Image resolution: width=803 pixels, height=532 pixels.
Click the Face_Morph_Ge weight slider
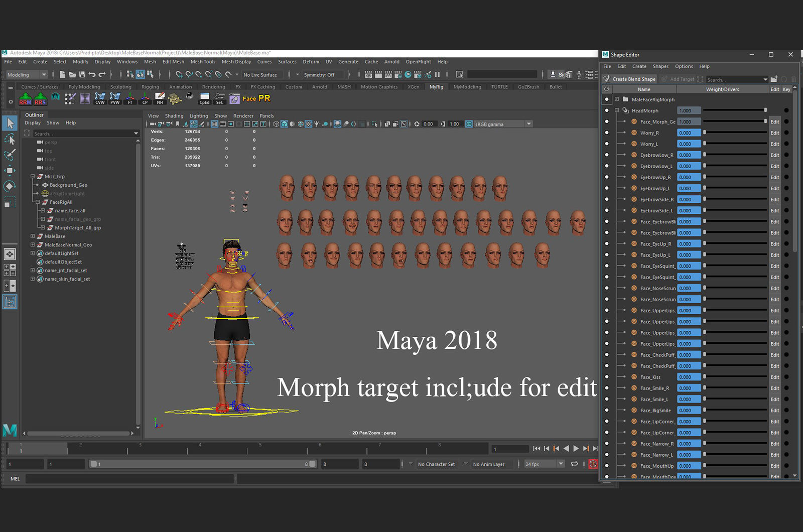(735, 121)
